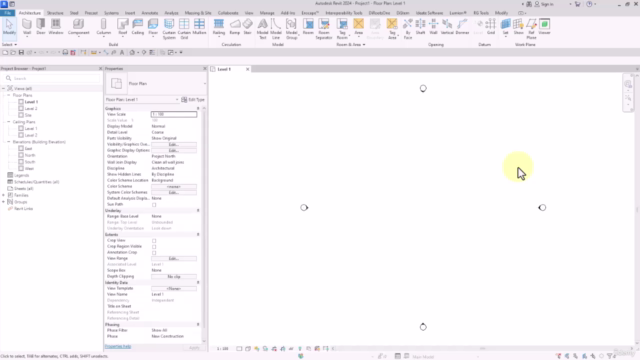This screenshot has width=640, height=360.
Task: Select the Stair tool
Action: pos(247,27)
